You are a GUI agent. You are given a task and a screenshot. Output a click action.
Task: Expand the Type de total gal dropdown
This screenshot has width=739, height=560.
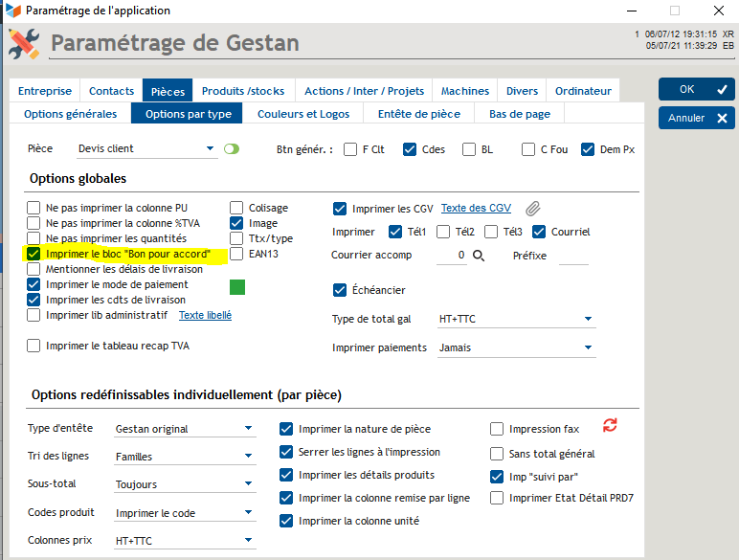click(587, 319)
